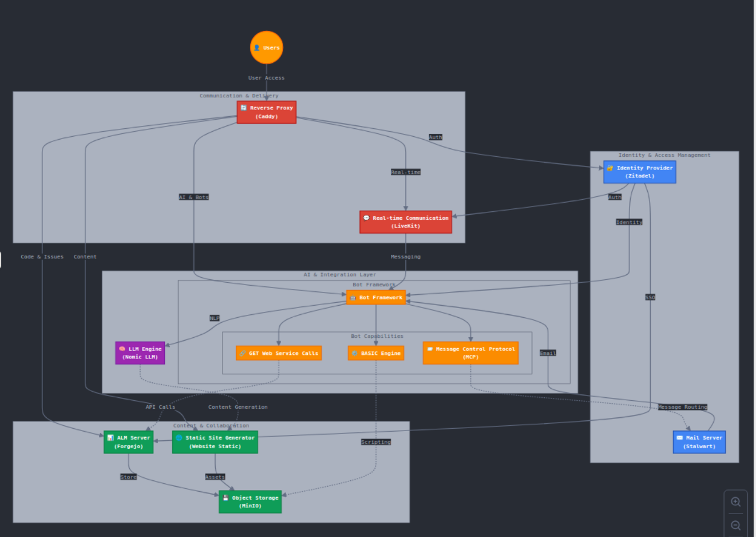The width and height of the screenshot is (756, 537).
Task: Click the SSO edge label
Action: pos(650,298)
